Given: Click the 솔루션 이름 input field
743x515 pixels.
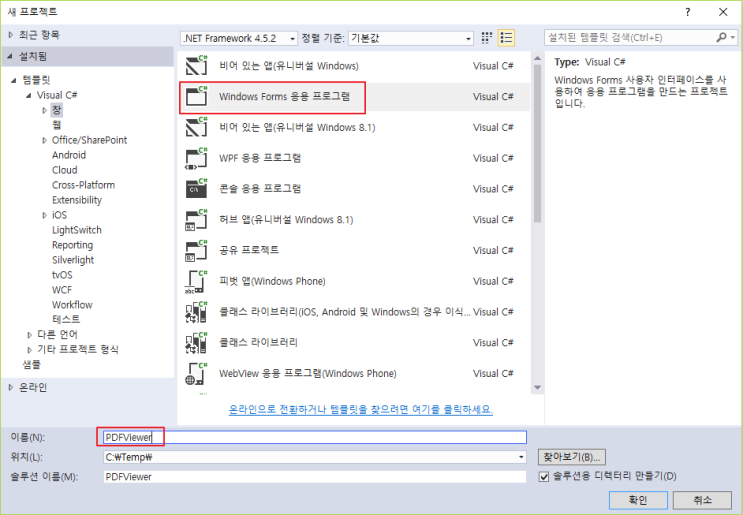Looking at the screenshot, I should point(314,477).
